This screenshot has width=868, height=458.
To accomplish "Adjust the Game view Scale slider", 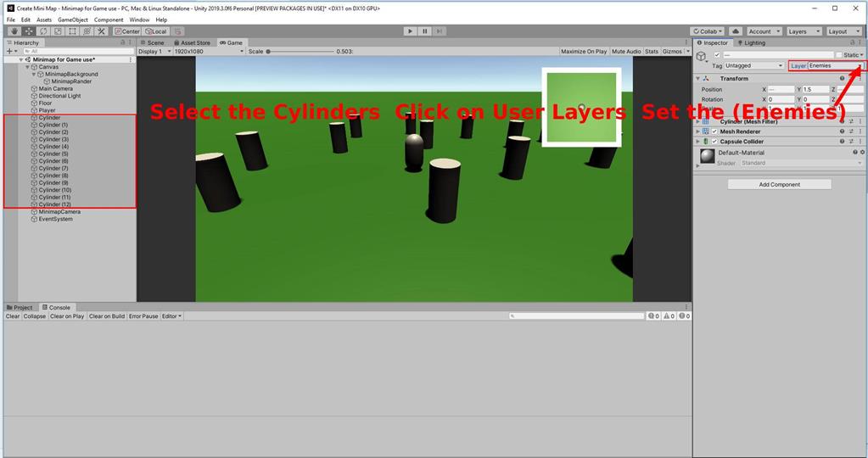I will click(300, 52).
